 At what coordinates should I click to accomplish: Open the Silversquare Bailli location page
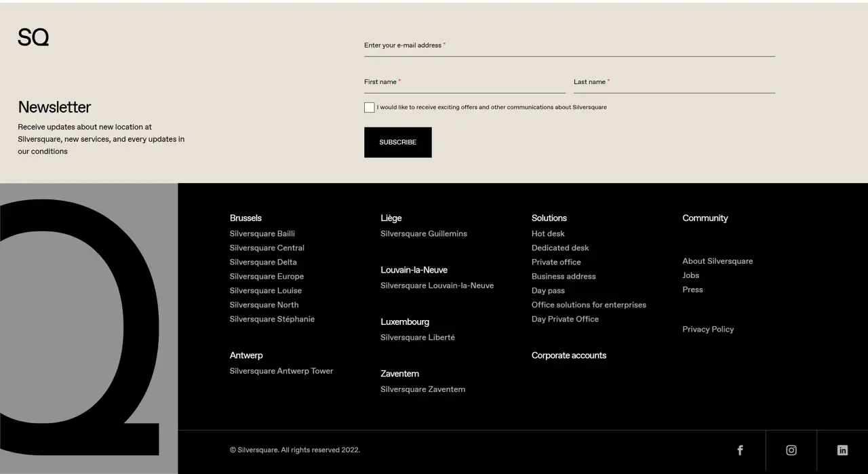(262, 233)
